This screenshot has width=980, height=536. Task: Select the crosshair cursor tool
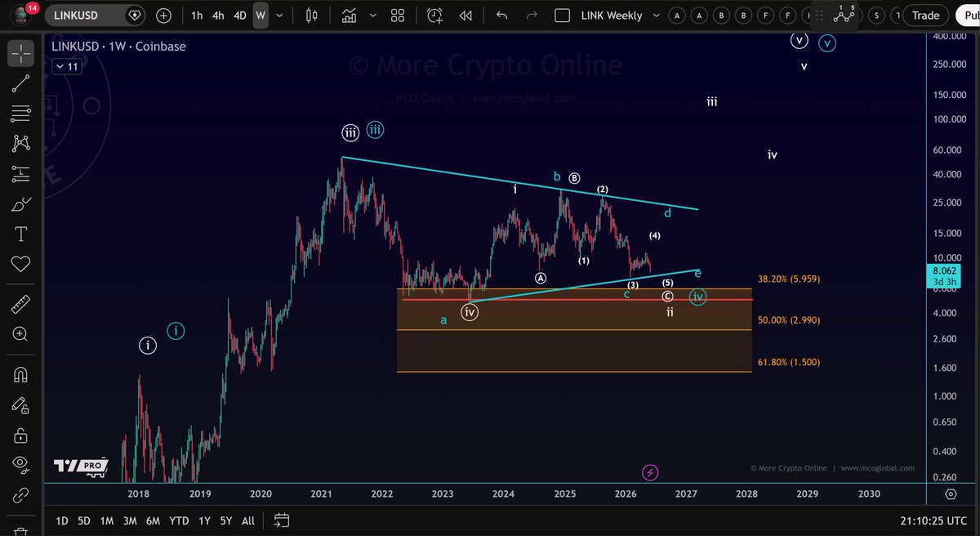click(x=20, y=53)
